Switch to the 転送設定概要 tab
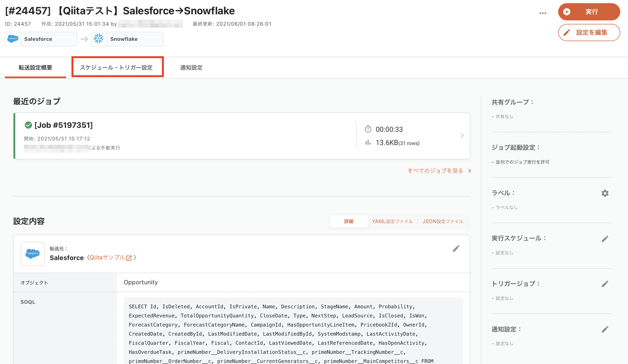628x364 pixels. point(35,68)
